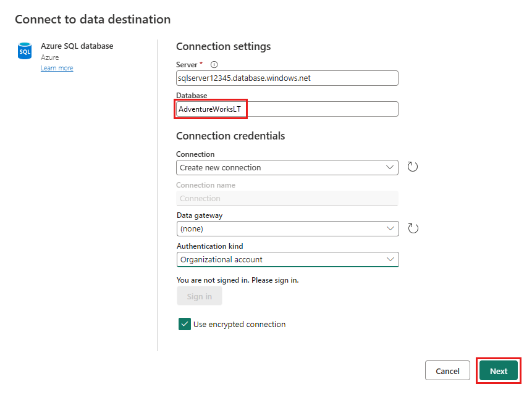This screenshot has width=532, height=395.
Task: Open the Learn more link
Action: (57, 67)
